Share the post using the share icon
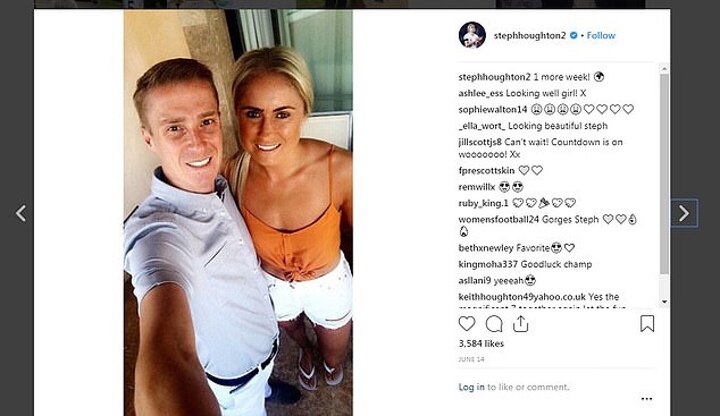 tap(520, 324)
